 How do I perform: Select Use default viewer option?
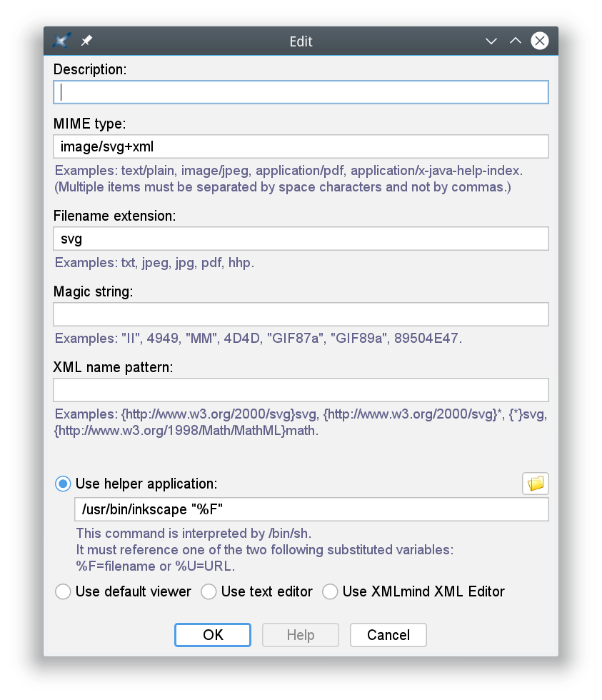[x=63, y=591]
